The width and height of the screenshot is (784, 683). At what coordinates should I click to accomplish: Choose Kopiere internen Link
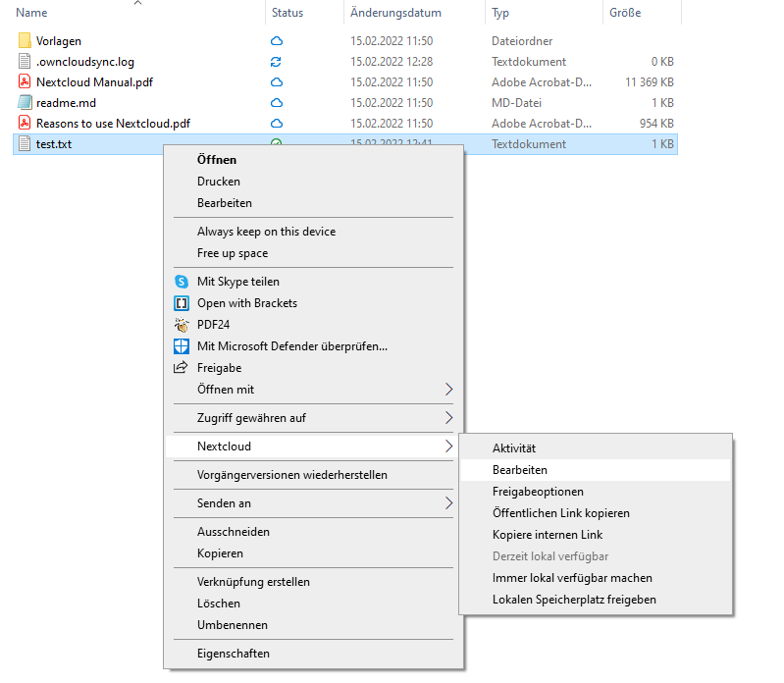(x=596, y=535)
